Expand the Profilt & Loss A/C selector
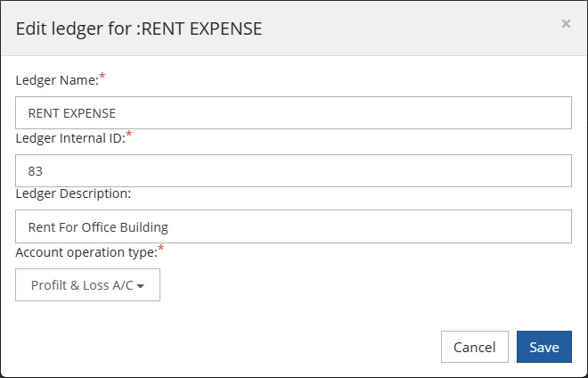This screenshot has width=588, height=378. 87,285
